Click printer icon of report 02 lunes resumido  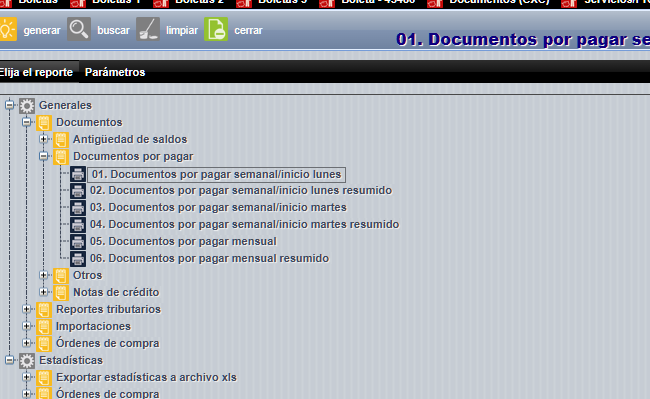click(78, 191)
